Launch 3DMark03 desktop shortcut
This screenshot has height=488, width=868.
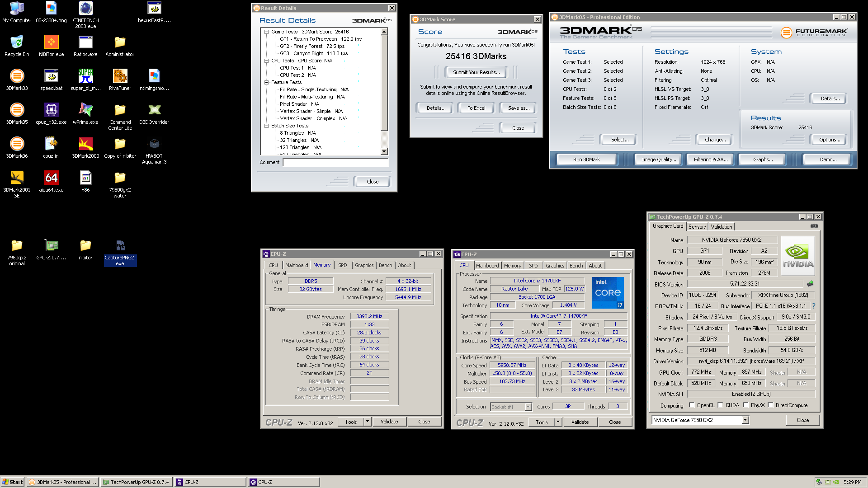click(17, 80)
